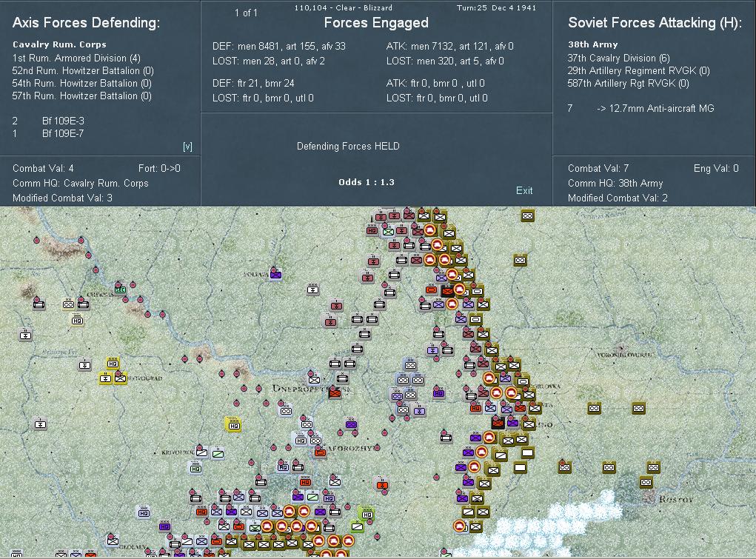Select the green SEC security unit counter
This screenshot has width=756, height=559.
click(x=120, y=289)
